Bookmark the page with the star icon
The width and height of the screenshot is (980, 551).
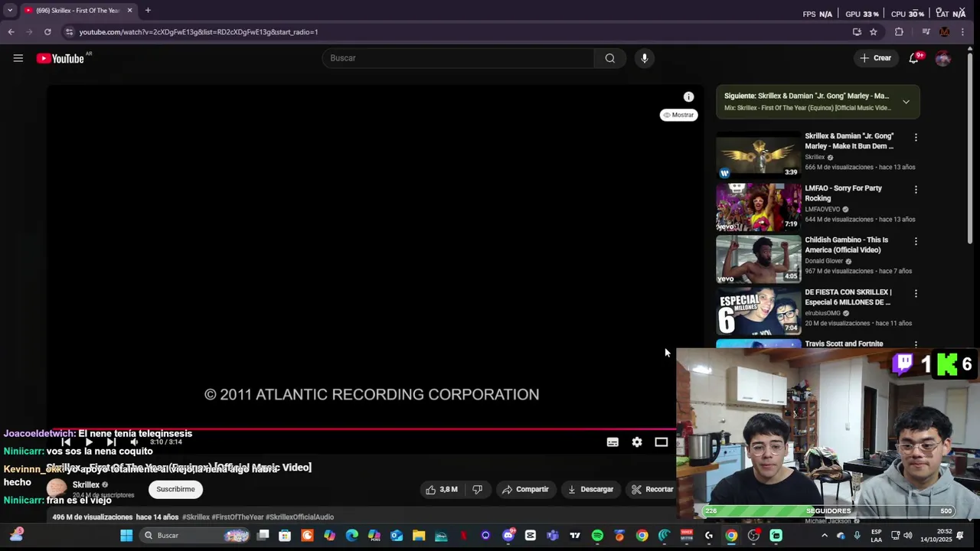pyautogui.click(x=874, y=32)
